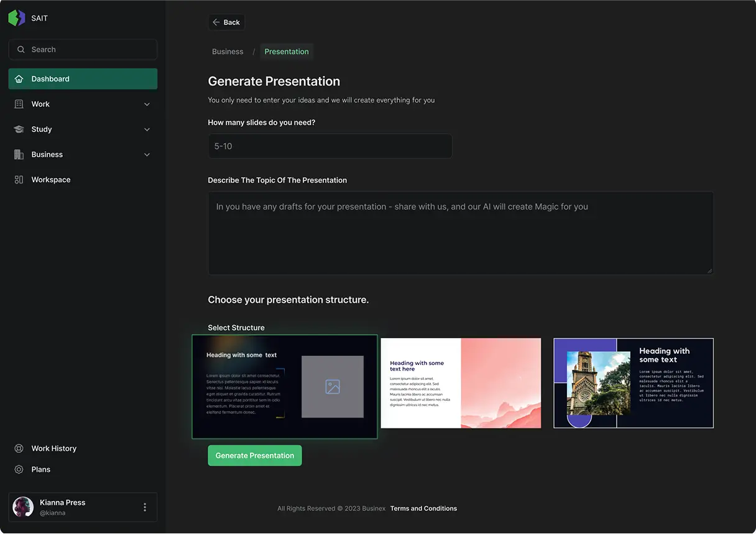Expand the Study section chevron
The image size is (756, 534).
147,129
